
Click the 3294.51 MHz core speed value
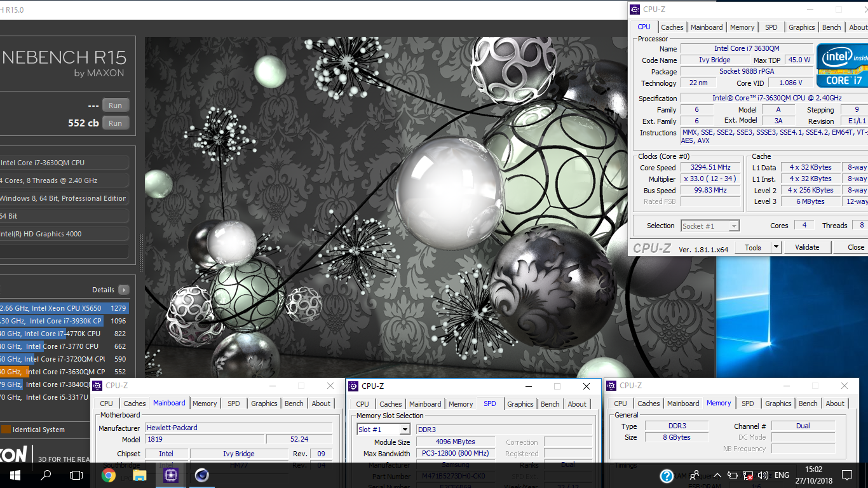pyautogui.click(x=710, y=168)
